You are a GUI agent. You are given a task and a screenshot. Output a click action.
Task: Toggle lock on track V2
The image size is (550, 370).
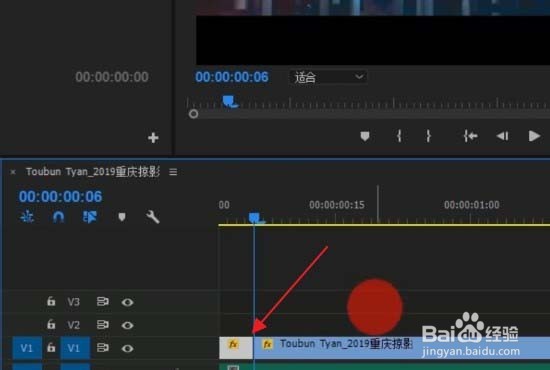click(51, 324)
